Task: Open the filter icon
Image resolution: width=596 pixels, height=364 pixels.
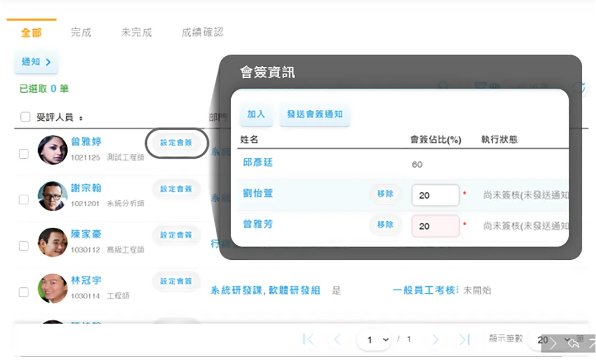Action: (x=480, y=85)
